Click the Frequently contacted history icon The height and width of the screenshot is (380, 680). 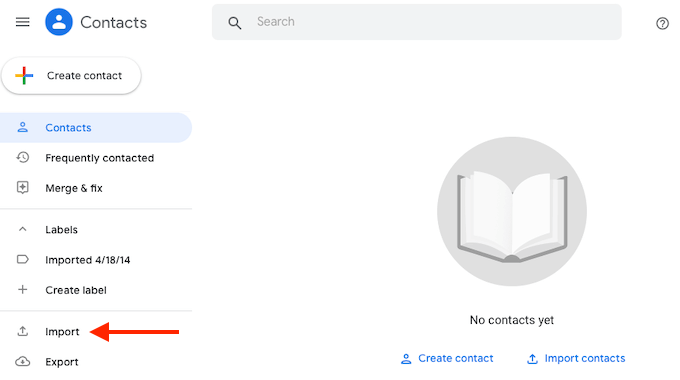[x=23, y=157]
